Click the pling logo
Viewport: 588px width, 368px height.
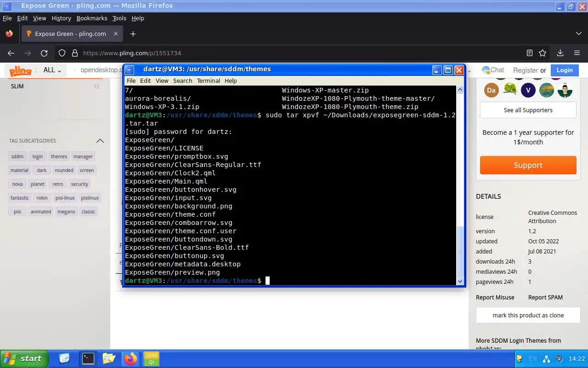[20, 70]
